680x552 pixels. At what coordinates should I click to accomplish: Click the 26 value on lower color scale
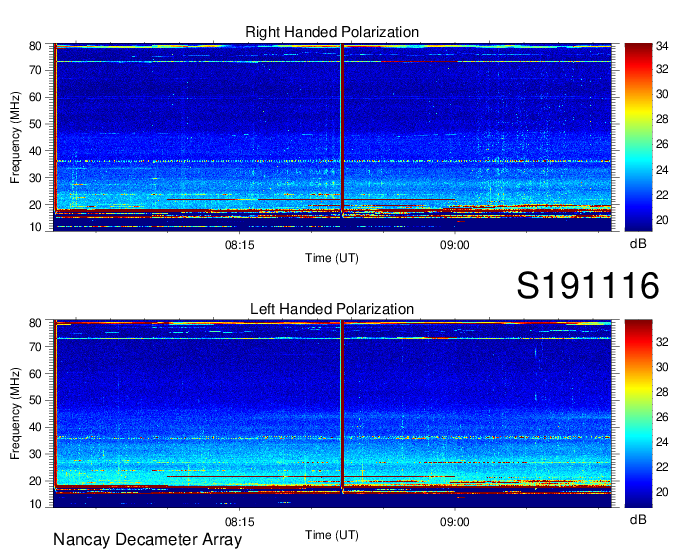pos(662,417)
